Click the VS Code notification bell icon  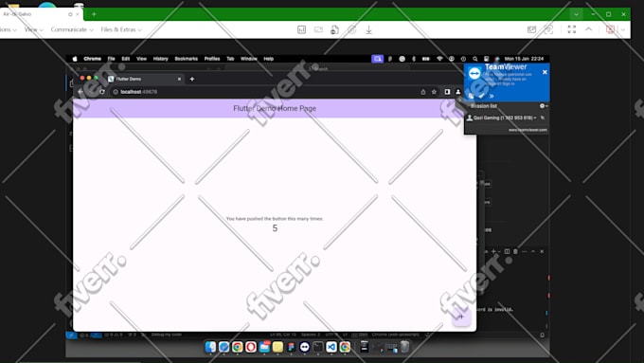tap(542, 336)
